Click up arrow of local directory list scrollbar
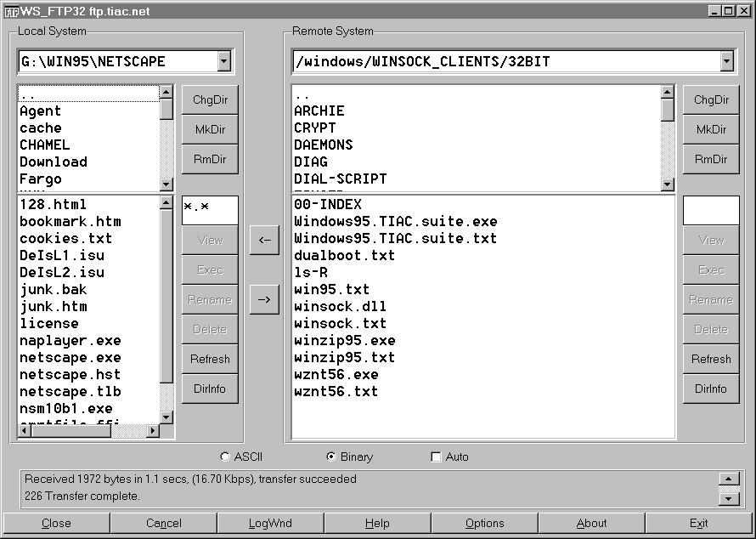The height and width of the screenshot is (539, 756). tap(166, 92)
